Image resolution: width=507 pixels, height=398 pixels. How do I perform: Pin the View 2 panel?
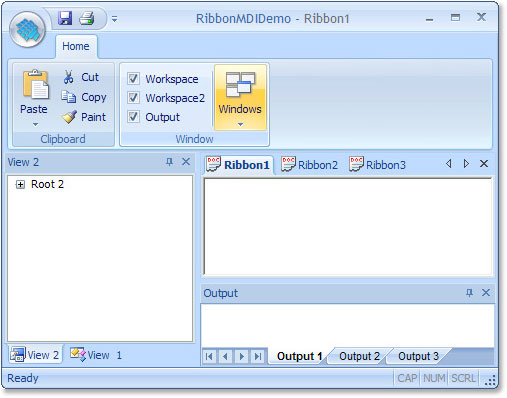pos(169,162)
